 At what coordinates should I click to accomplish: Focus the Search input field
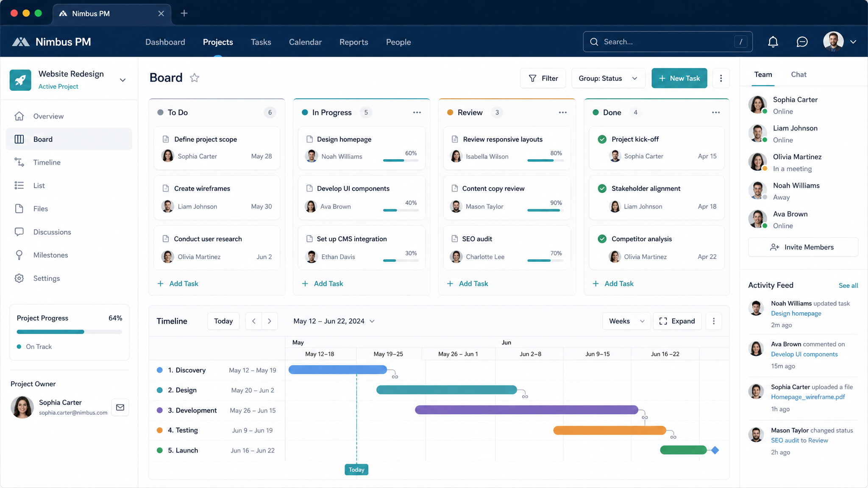(x=668, y=42)
